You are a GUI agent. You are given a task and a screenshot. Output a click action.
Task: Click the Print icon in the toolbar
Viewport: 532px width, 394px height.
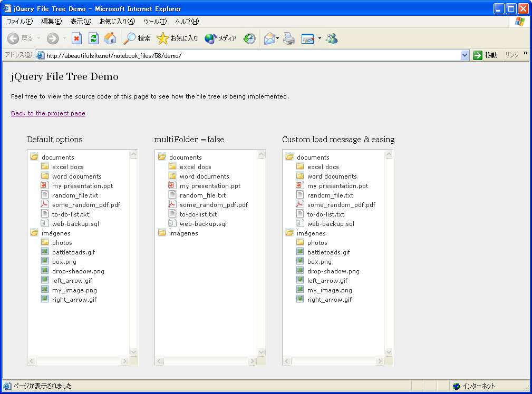pos(289,38)
